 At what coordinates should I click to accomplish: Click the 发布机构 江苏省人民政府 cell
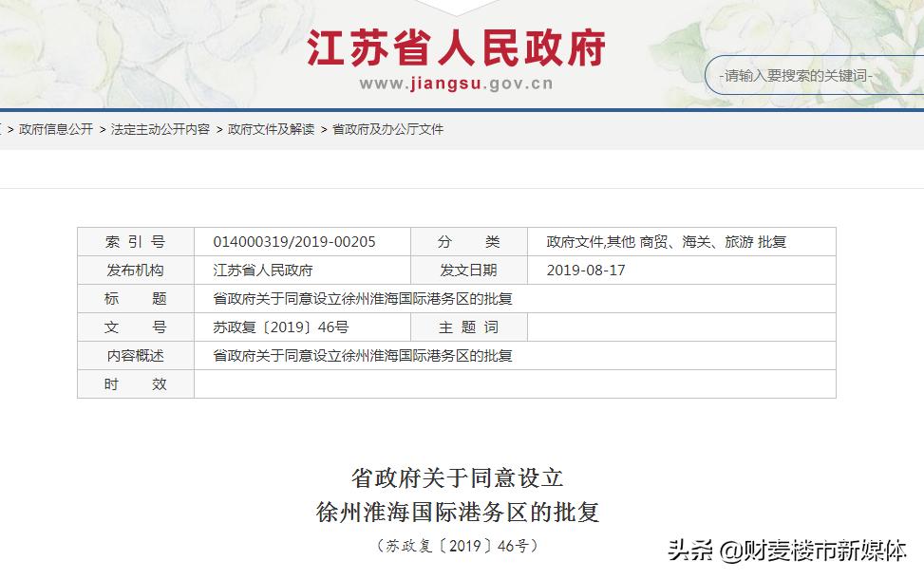click(x=265, y=270)
